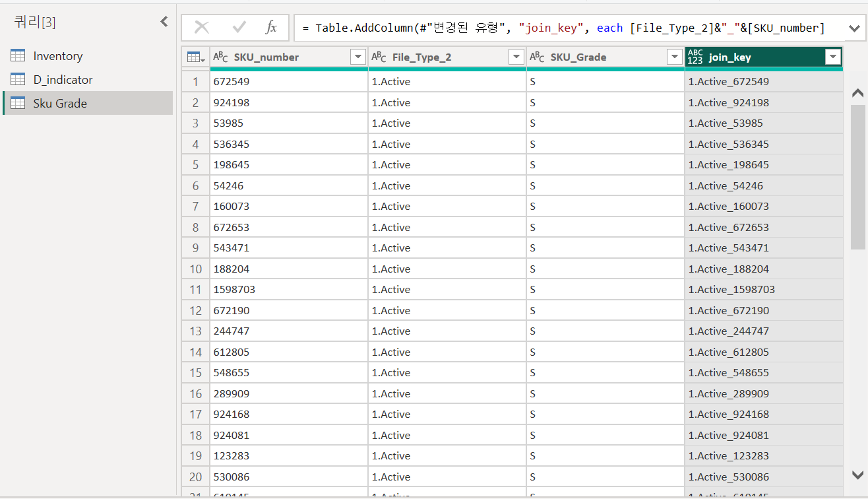Collapse the queries pane with the chevron
868x499 pixels.
[x=164, y=20]
